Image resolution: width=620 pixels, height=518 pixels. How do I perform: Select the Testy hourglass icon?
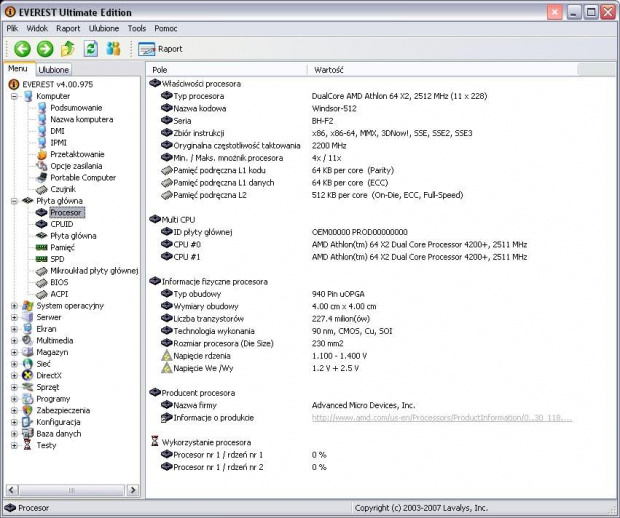click(x=27, y=445)
